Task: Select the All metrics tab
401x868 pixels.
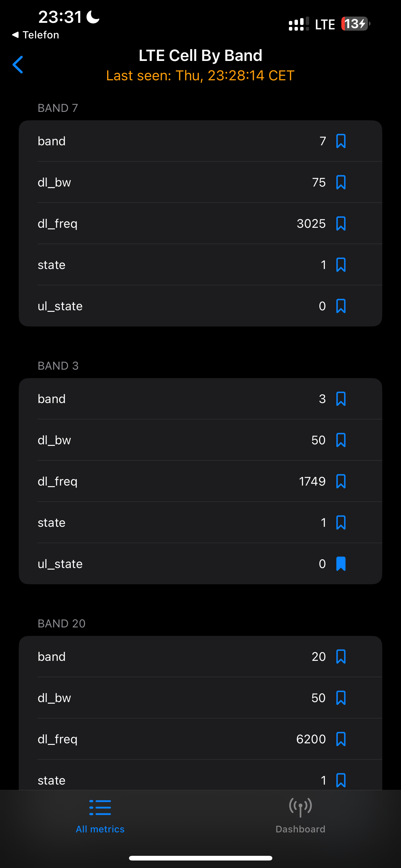Action: click(100, 816)
